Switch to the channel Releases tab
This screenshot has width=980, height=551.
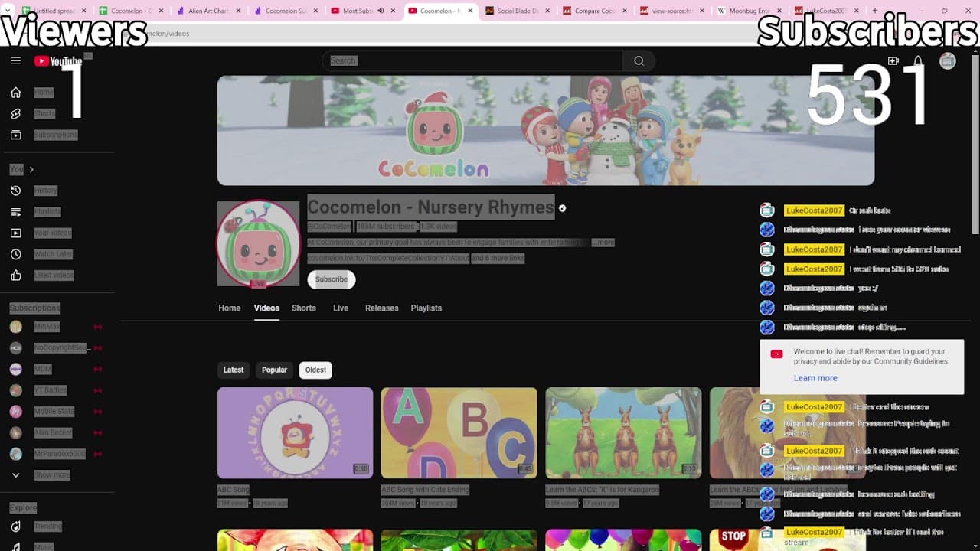(382, 308)
